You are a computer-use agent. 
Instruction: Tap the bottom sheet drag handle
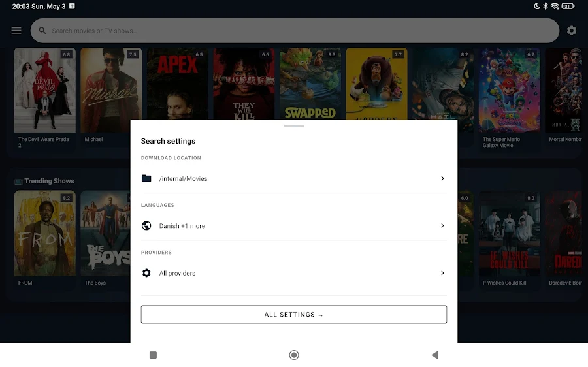coord(294,126)
